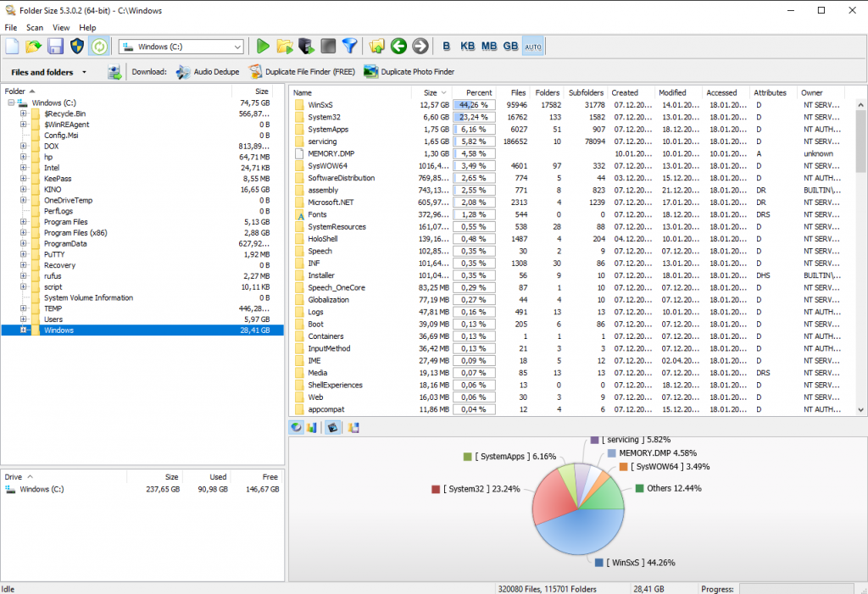Click the blue WinSxS pie slice

581,534
